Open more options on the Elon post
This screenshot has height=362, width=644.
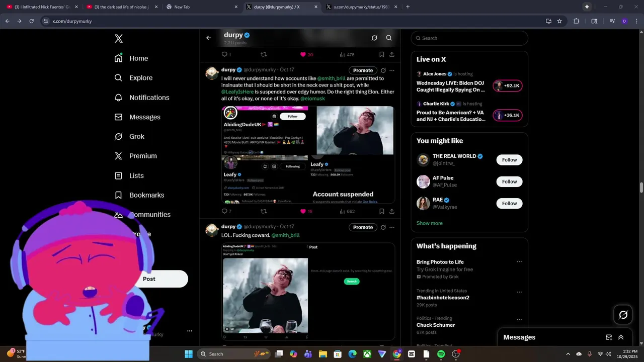coord(392,70)
